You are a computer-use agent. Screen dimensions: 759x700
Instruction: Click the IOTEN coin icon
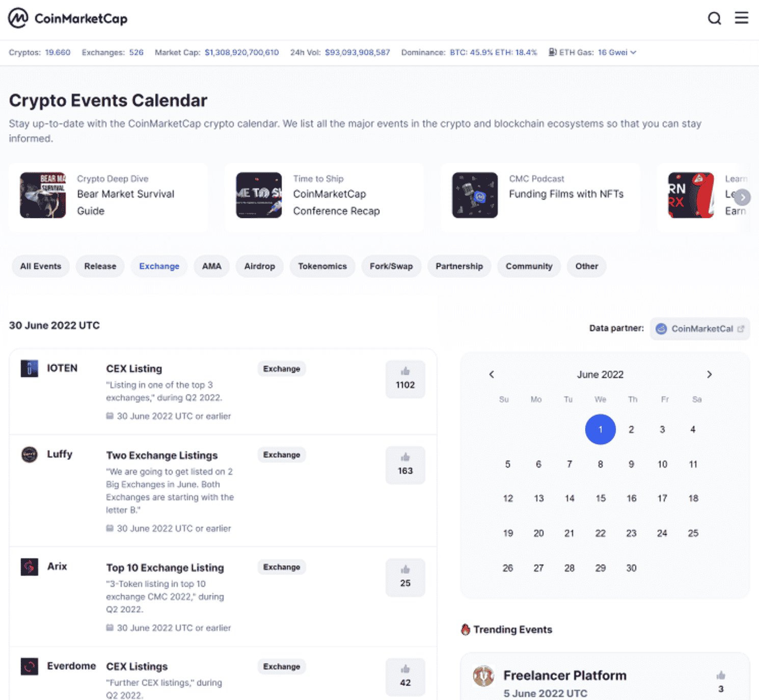click(30, 368)
